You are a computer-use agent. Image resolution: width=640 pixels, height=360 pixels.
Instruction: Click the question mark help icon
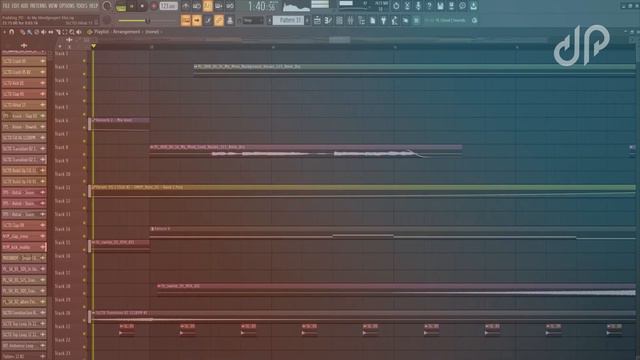tap(429, 6)
